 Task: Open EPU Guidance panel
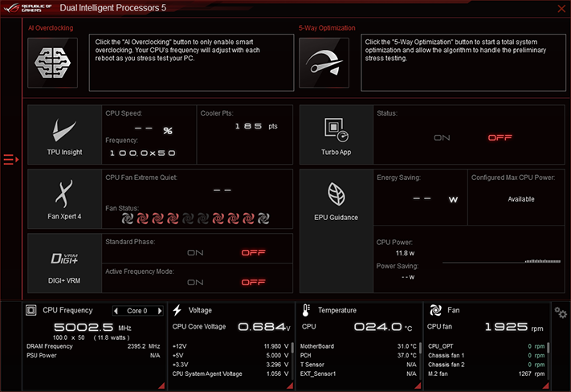336,231
